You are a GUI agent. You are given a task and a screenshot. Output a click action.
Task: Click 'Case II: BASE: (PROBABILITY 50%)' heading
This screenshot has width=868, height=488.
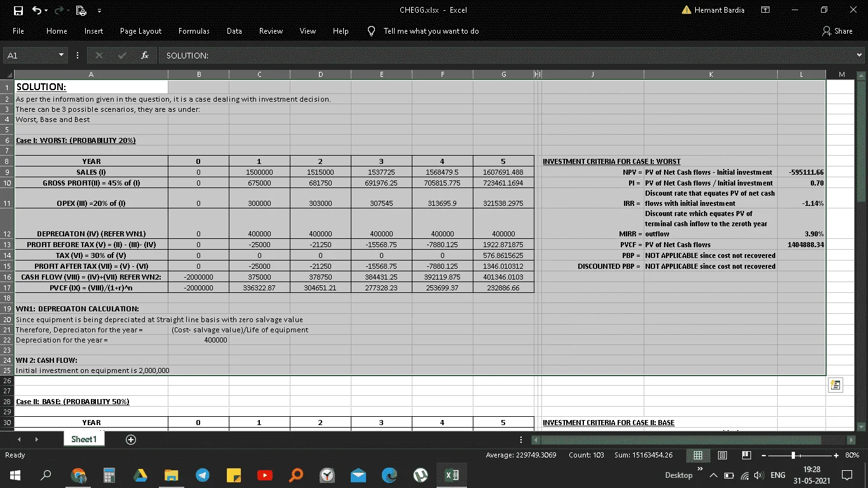(72, 402)
